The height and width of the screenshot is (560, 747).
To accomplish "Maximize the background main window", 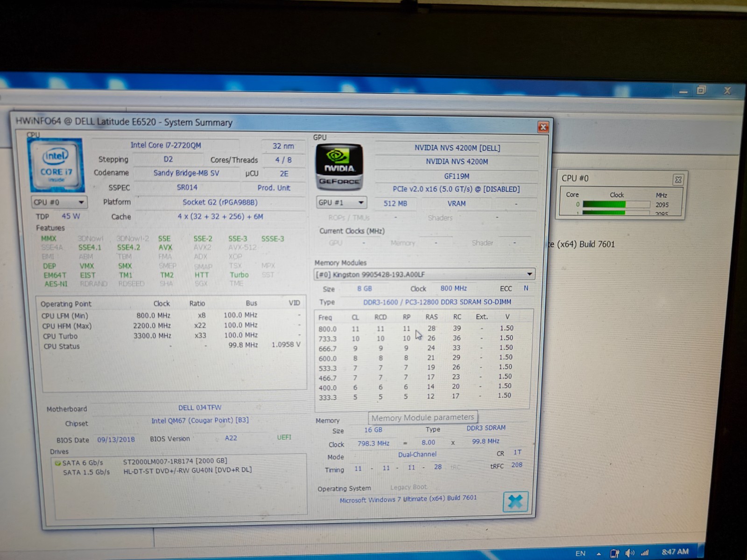I will coord(701,90).
